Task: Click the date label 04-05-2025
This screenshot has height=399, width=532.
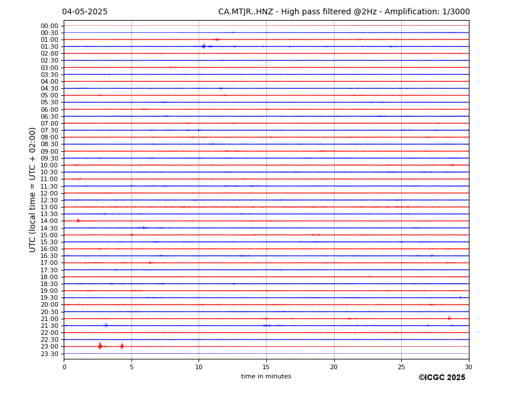Action: point(85,12)
